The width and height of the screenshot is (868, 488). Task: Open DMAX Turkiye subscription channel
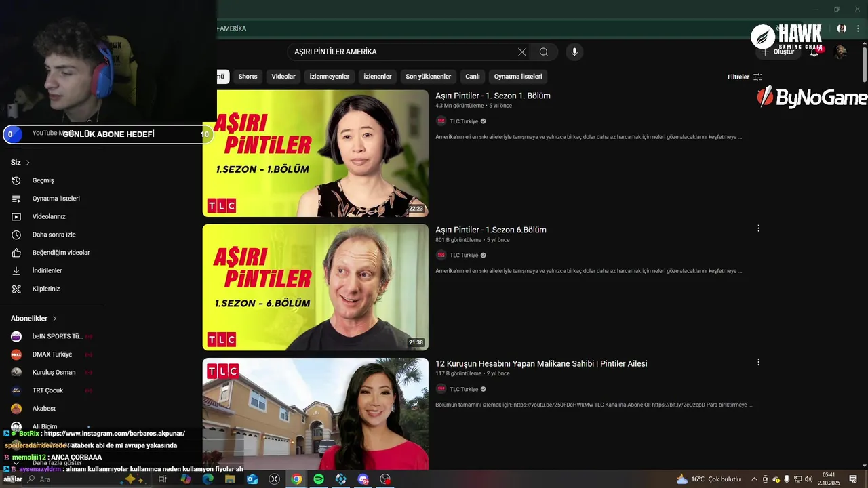click(x=53, y=354)
